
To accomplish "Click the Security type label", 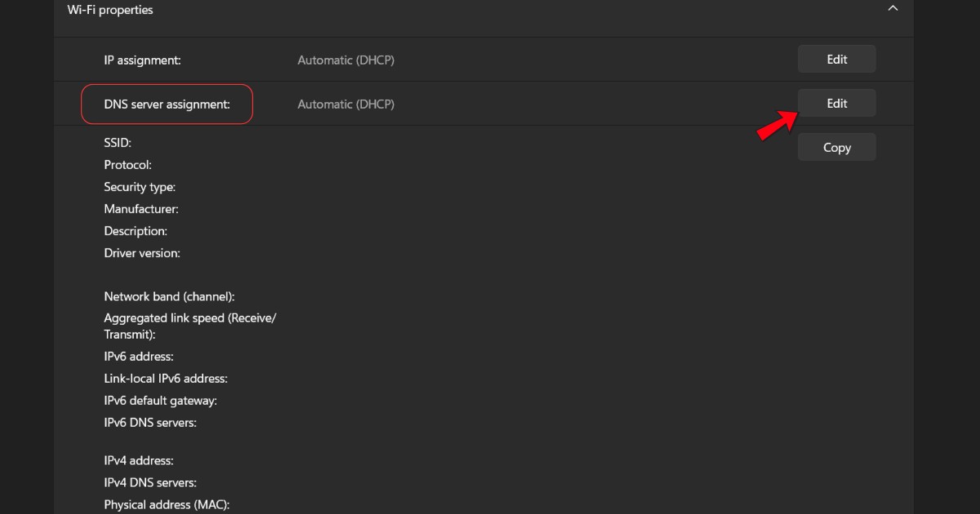I will pyautogui.click(x=140, y=186).
